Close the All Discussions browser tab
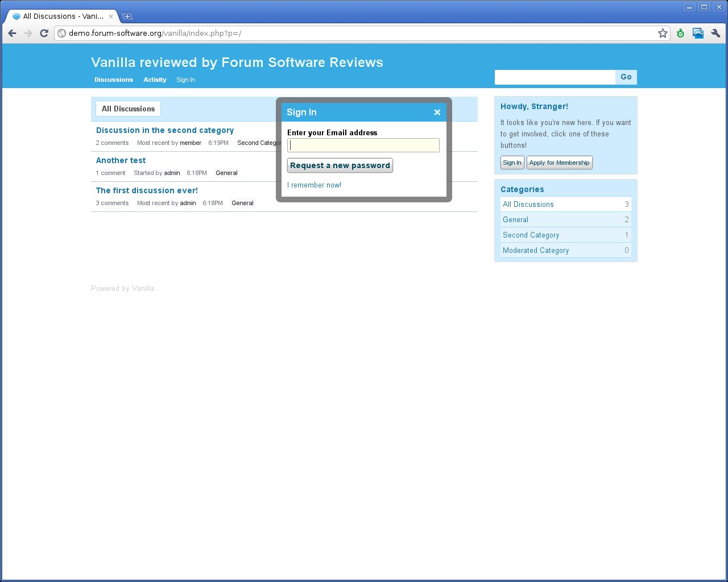Viewport: 728px width, 582px height. pos(111,16)
